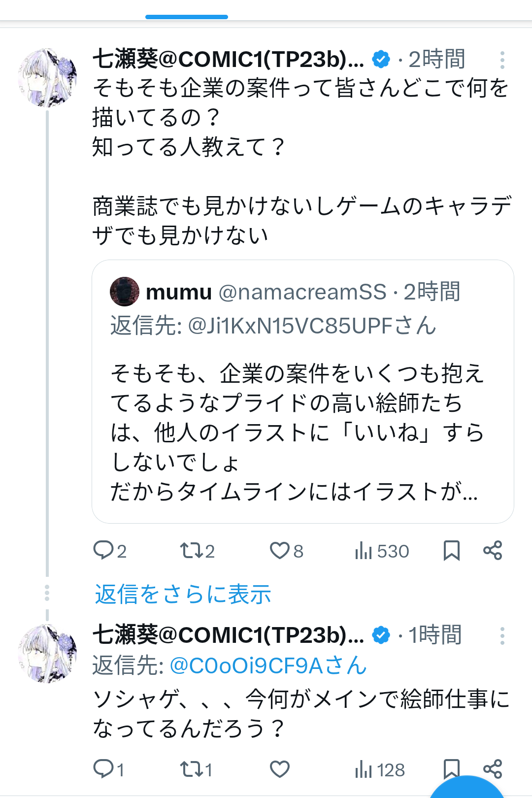Share the first tweet

(x=493, y=550)
